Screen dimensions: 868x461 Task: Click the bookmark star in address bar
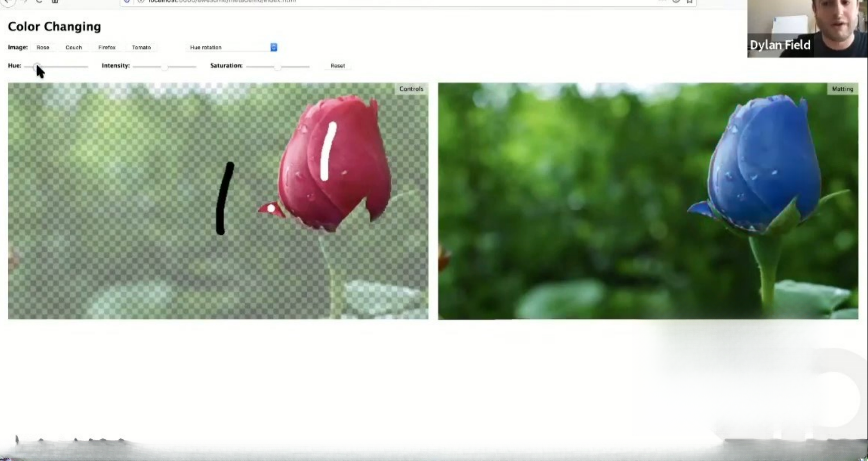tap(689, 1)
